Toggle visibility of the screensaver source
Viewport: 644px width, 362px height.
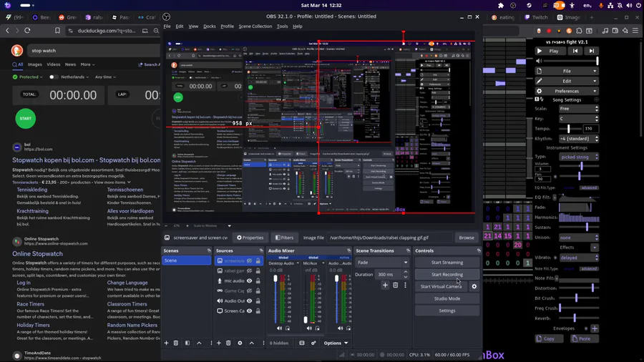[x=249, y=261]
